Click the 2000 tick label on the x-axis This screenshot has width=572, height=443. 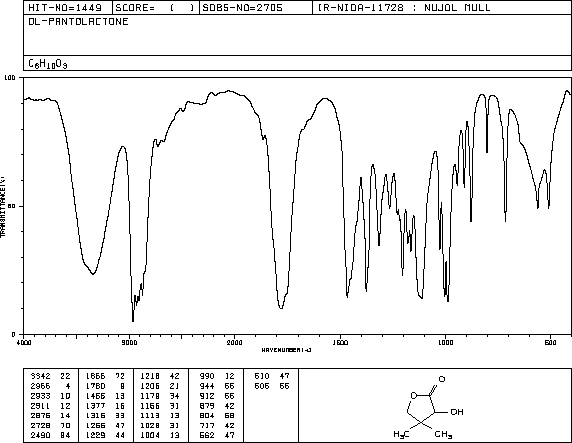tap(234, 342)
